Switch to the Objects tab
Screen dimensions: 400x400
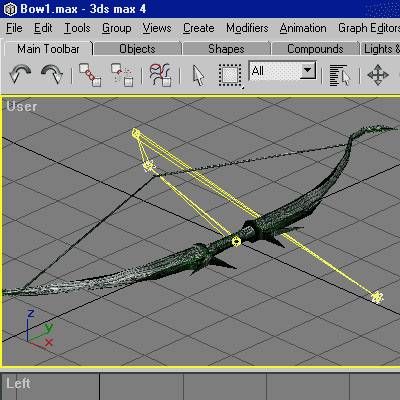coord(137,49)
